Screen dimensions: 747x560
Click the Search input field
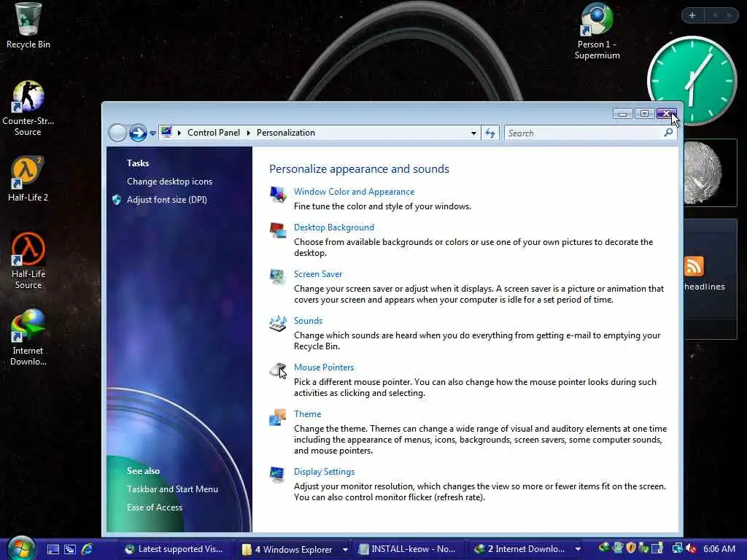click(x=584, y=133)
